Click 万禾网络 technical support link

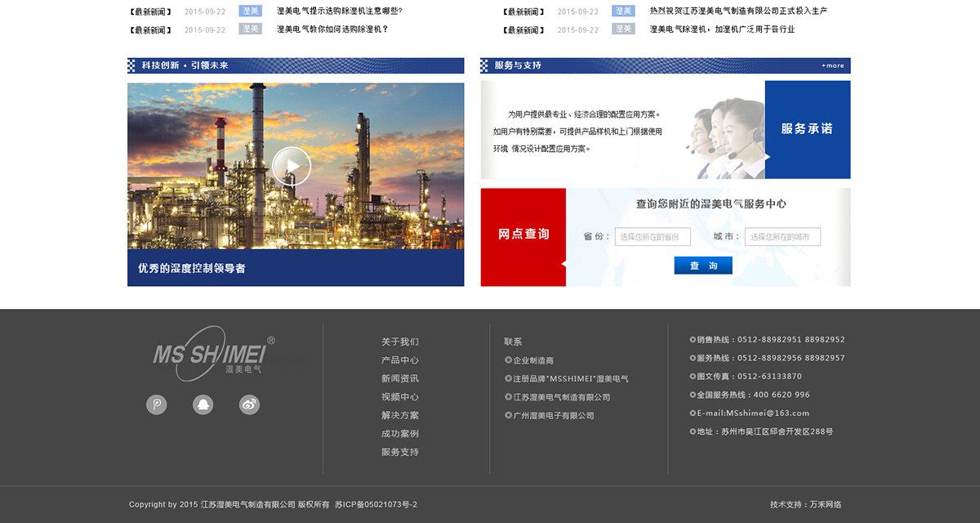[x=825, y=505]
